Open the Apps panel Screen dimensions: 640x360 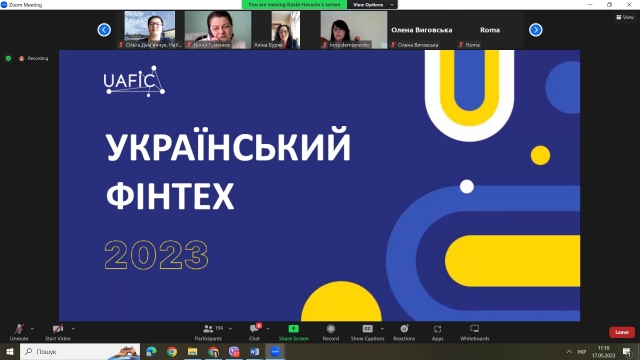(438, 332)
